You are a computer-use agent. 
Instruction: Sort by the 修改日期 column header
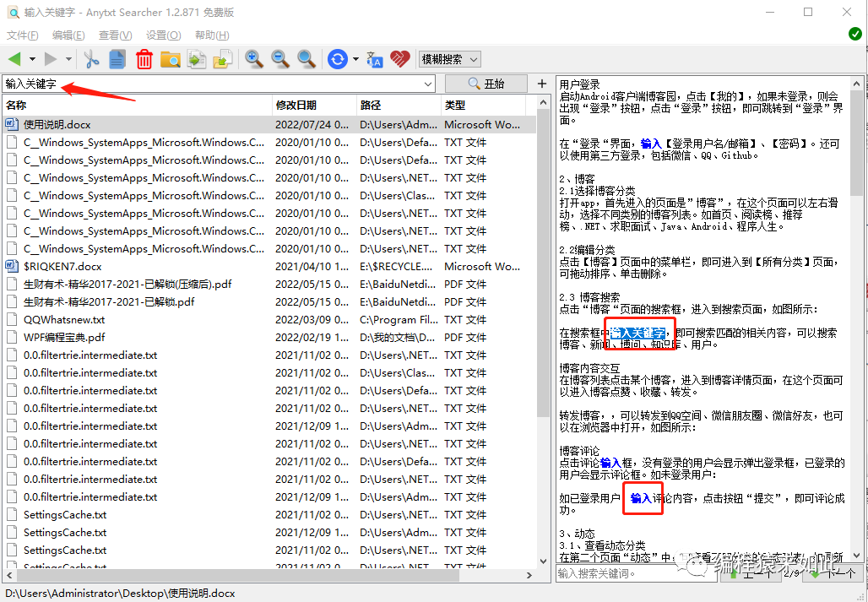314,106
